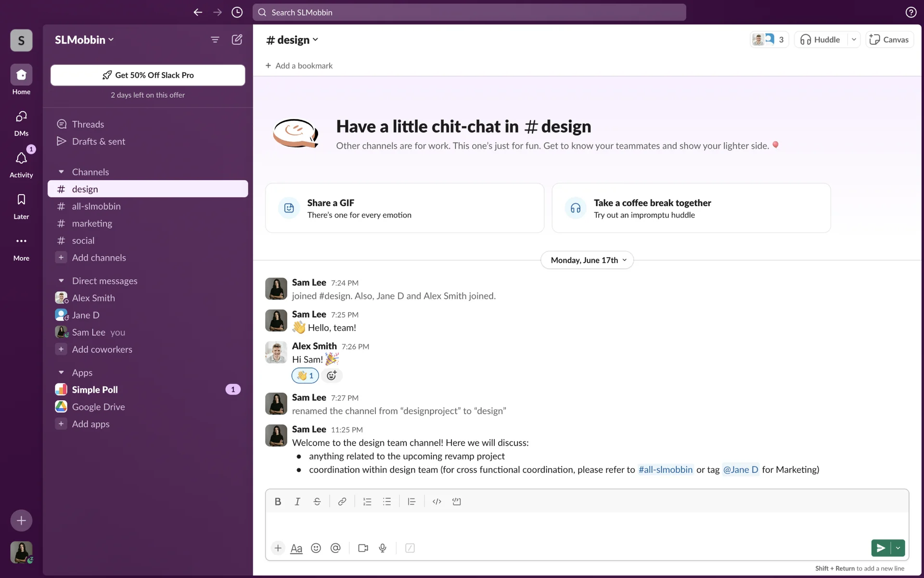This screenshot has height=578, width=924.
Task: Record a video clip icon
Action: tap(363, 548)
